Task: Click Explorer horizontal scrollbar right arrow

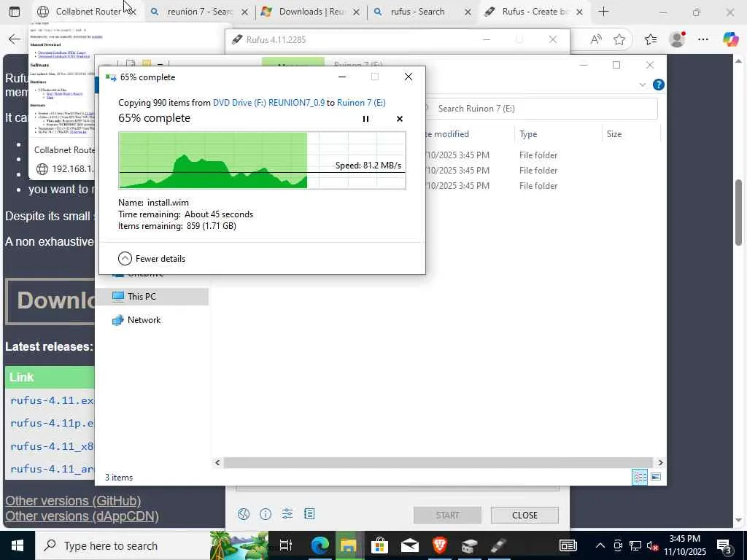Action: (660, 462)
